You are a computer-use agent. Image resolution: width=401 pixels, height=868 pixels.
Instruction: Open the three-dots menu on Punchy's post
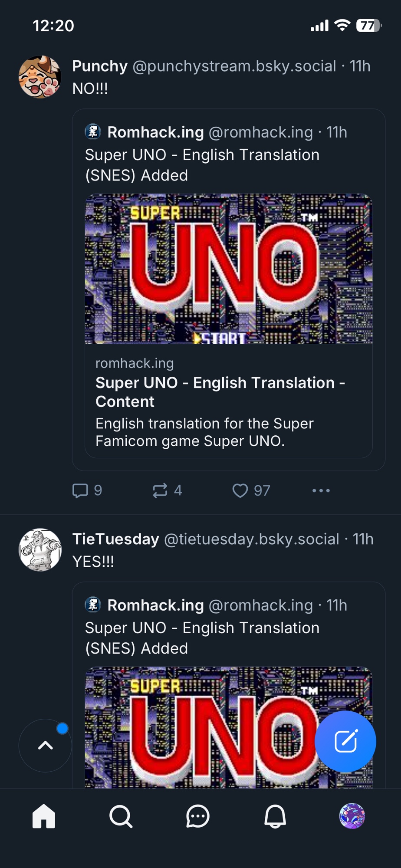(321, 490)
